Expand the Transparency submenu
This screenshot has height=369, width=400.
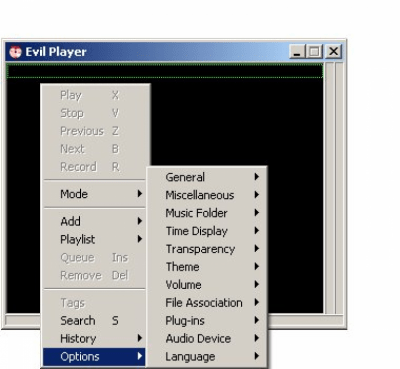[x=207, y=249]
